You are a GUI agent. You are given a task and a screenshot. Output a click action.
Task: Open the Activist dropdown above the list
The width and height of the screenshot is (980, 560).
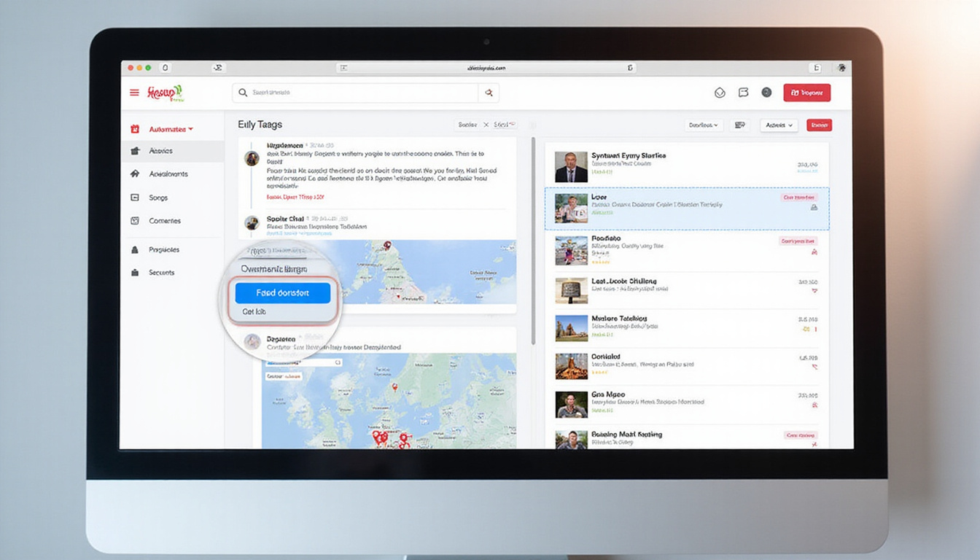tap(779, 125)
